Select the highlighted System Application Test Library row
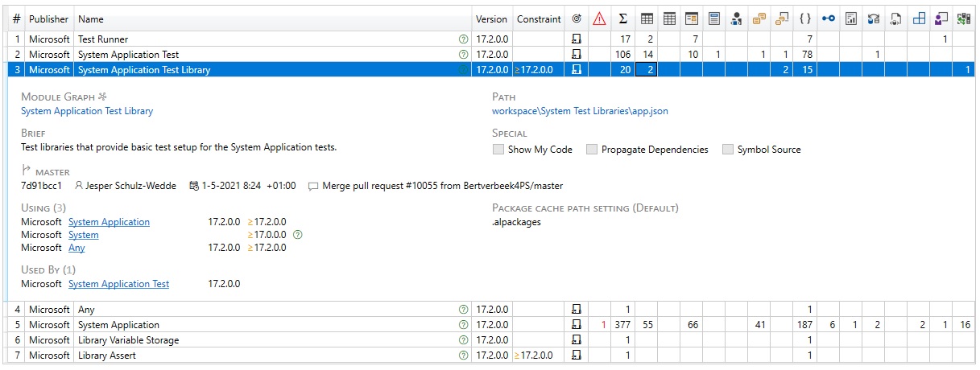Viewport: 980px width, 370px height. click(x=490, y=70)
